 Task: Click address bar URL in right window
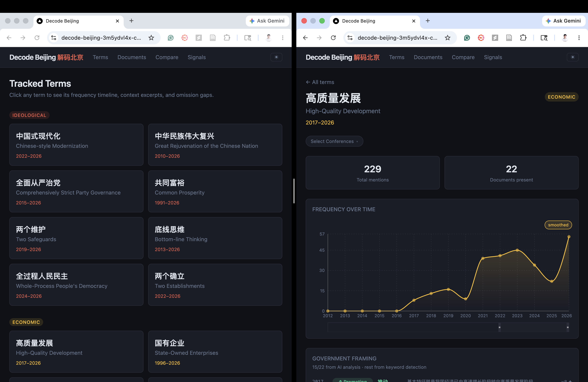click(x=397, y=38)
